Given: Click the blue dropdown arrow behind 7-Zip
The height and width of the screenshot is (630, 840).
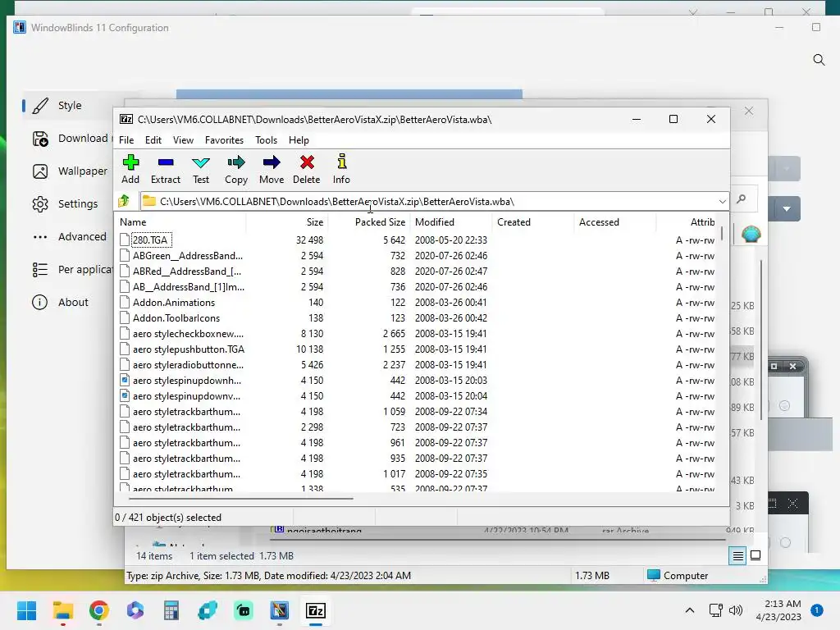Looking at the screenshot, I should point(786,208).
